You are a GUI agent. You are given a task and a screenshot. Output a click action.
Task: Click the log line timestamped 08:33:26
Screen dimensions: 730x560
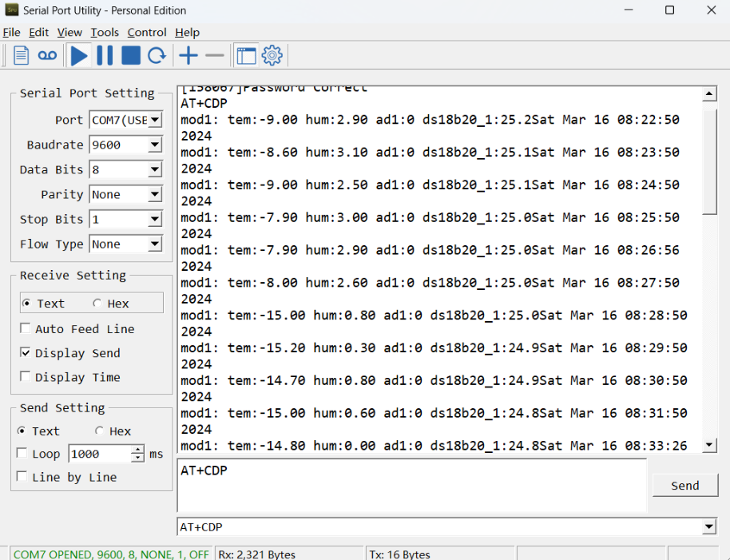coord(434,446)
